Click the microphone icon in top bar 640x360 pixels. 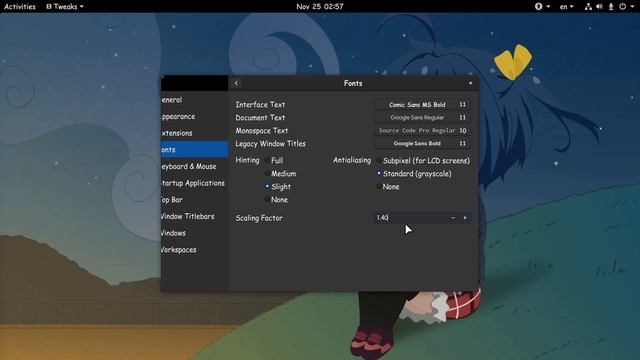pyautogui.click(x=611, y=7)
